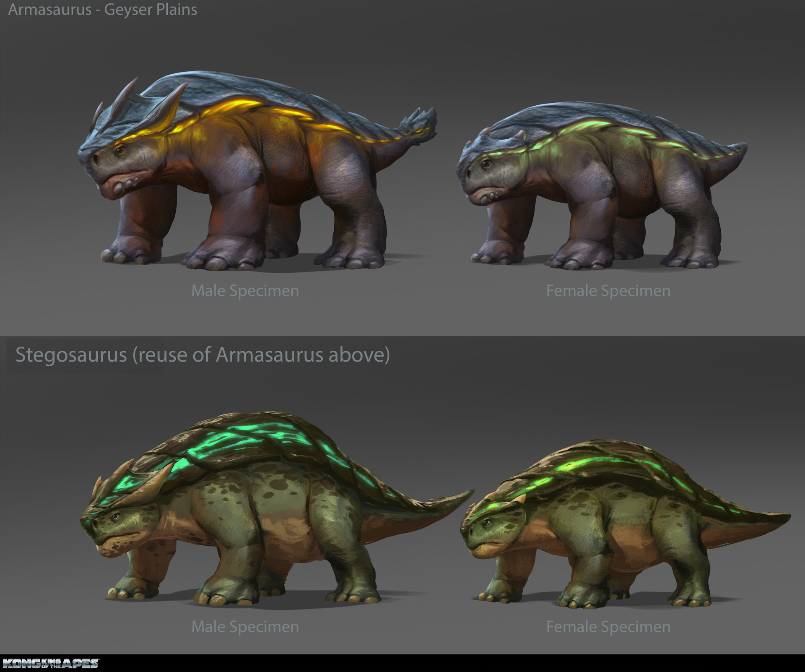Click the Kong King of the Apes logo
The height and width of the screenshot is (672, 805).
[50, 663]
